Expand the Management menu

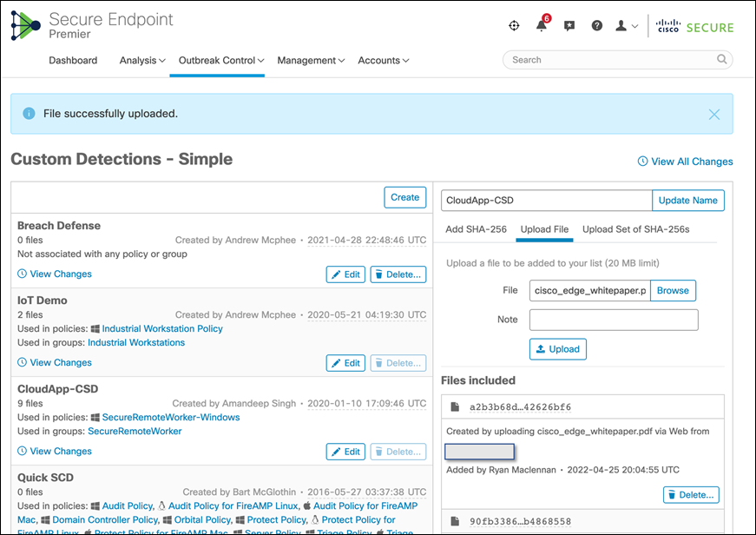coord(311,60)
